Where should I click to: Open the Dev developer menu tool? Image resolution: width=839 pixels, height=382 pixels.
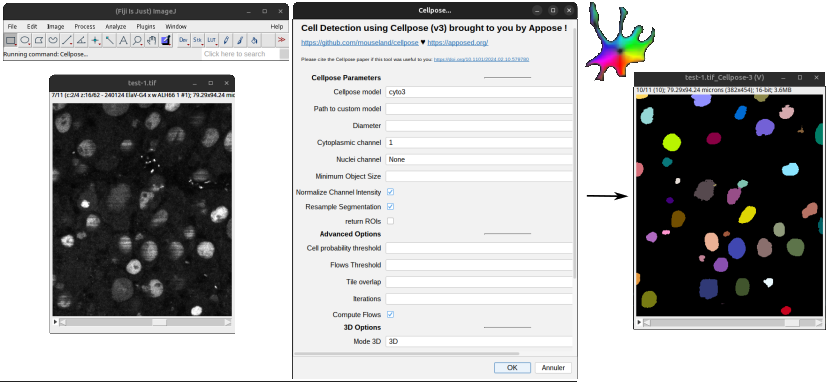(x=184, y=40)
